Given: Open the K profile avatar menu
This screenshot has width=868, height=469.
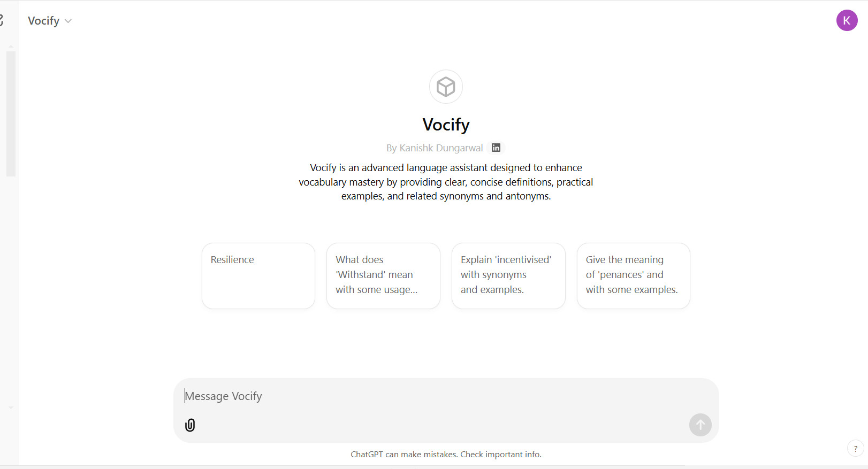Looking at the screenshot, I should (847, 20).
